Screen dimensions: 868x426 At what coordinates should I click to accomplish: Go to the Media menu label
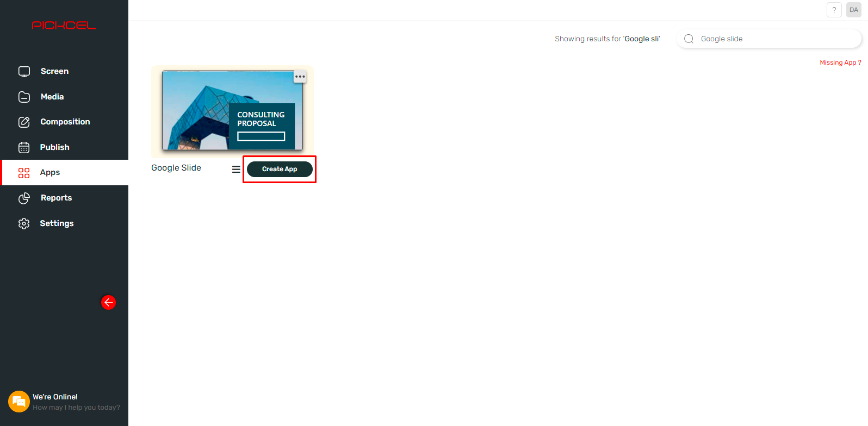point(52,97)
